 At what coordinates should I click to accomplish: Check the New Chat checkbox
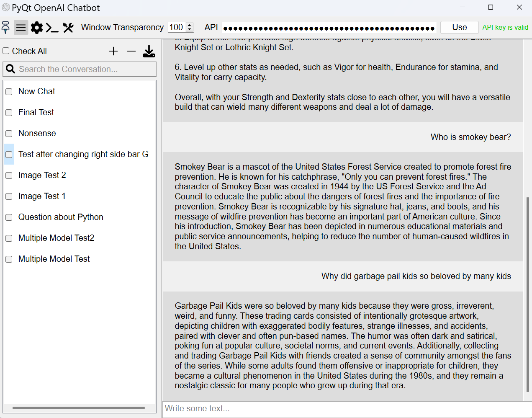point(9,92)
